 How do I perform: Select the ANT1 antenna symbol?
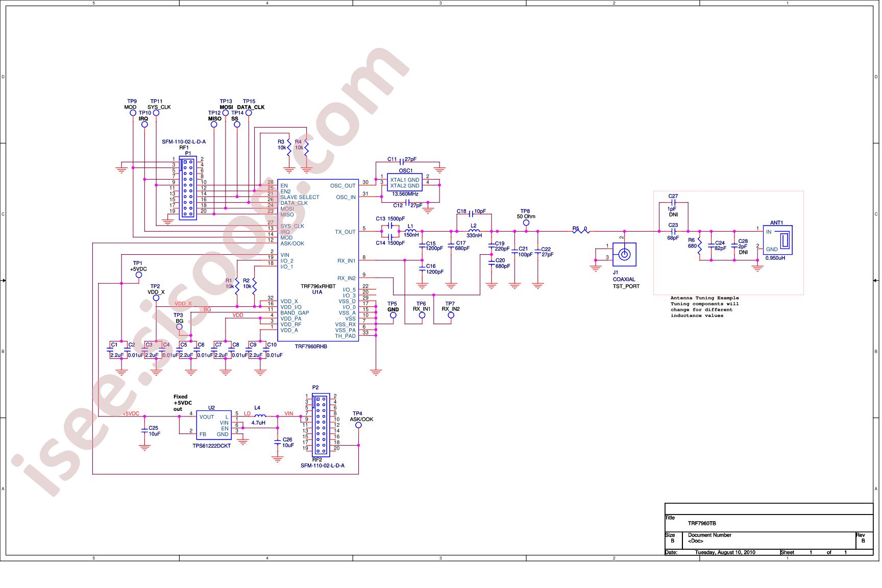[778, 240]
